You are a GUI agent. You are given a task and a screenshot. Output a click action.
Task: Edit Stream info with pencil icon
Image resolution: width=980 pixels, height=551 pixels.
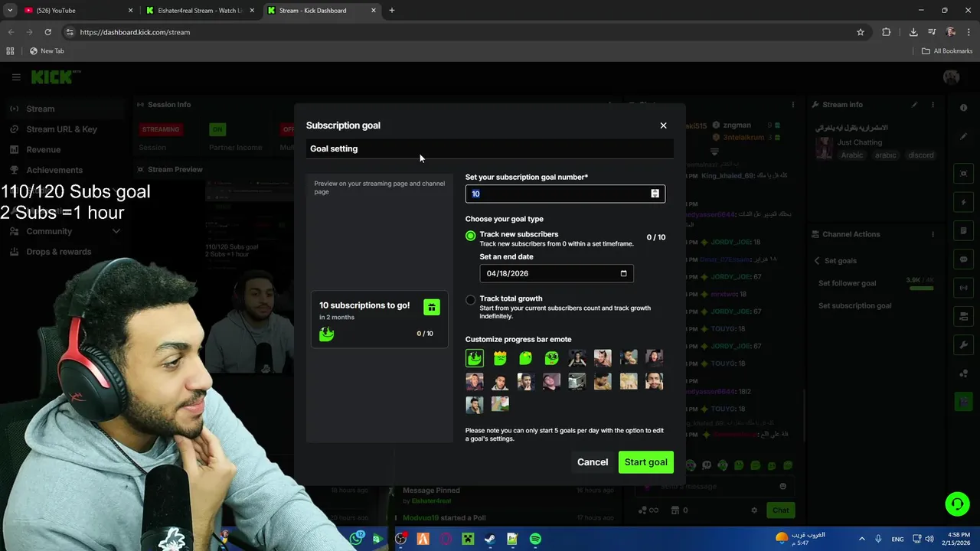pos(914,105)
